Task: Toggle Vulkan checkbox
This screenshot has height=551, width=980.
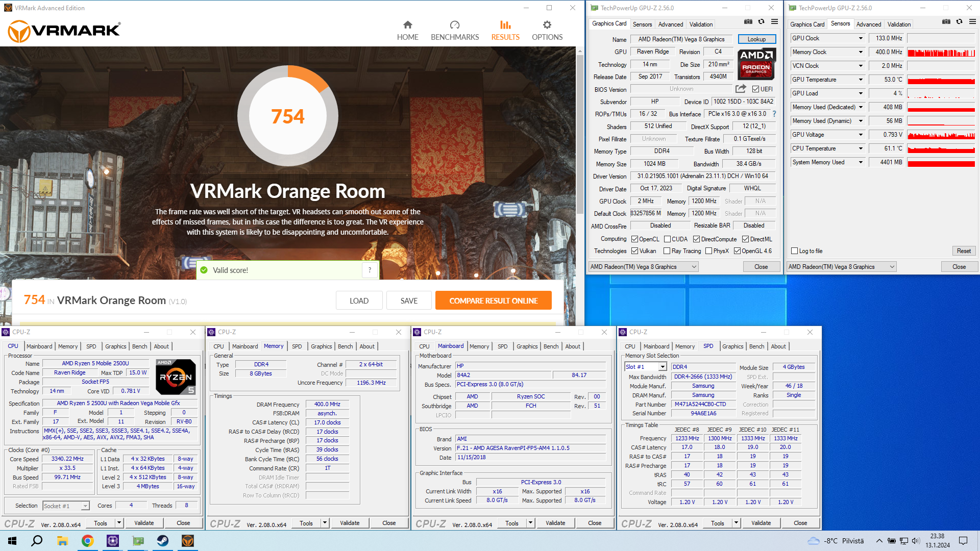Action: point(634,251)
